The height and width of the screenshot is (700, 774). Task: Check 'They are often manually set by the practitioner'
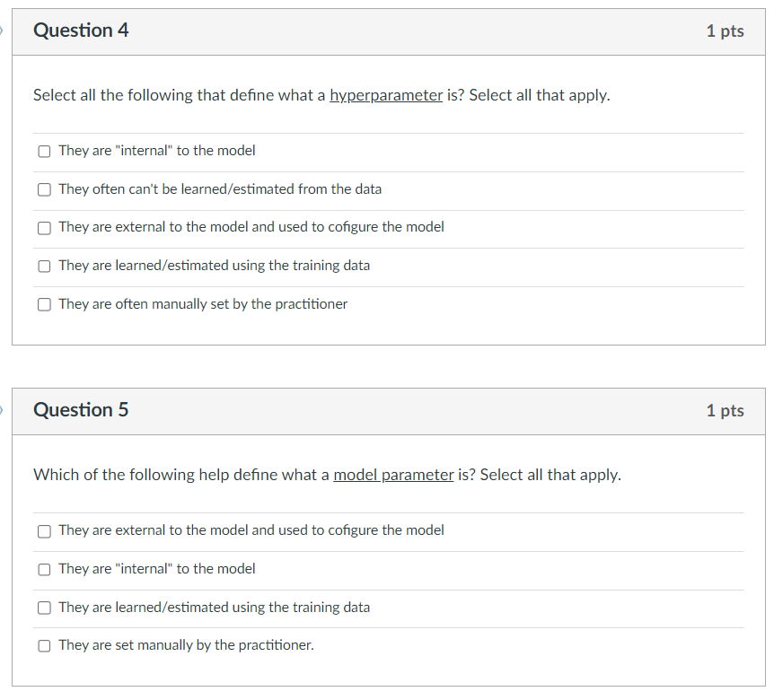coord(44,304)
